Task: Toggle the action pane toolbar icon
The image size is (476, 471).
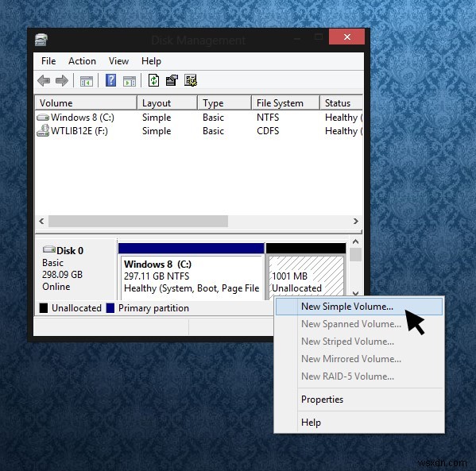Action: (x=130, y=81)
